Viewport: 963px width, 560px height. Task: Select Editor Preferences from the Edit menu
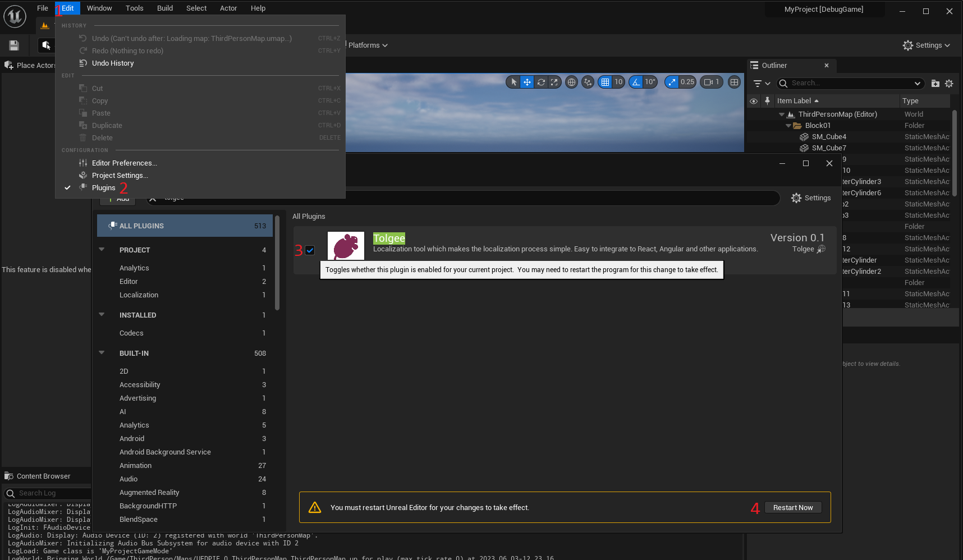click(x=124, y=163)
